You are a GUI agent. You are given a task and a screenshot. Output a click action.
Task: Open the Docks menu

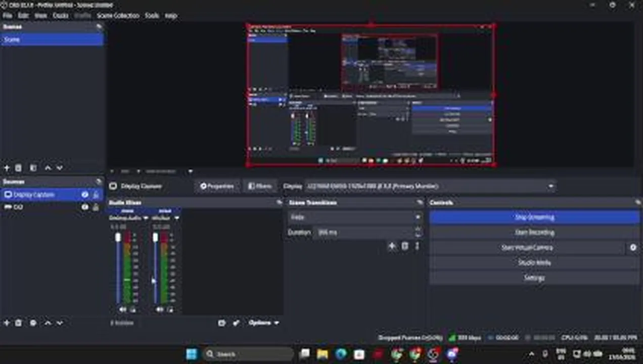[61, 16]
